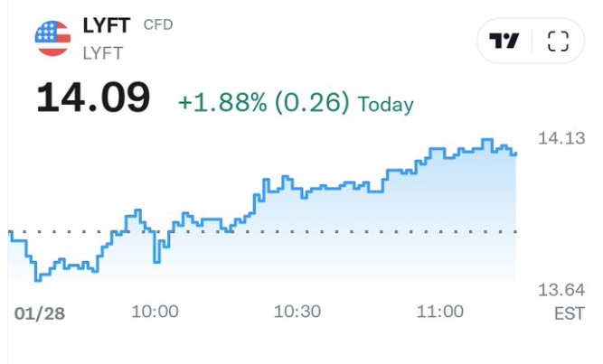Click the EST timezone label
The image size is (603, 364).
[569, 313]
